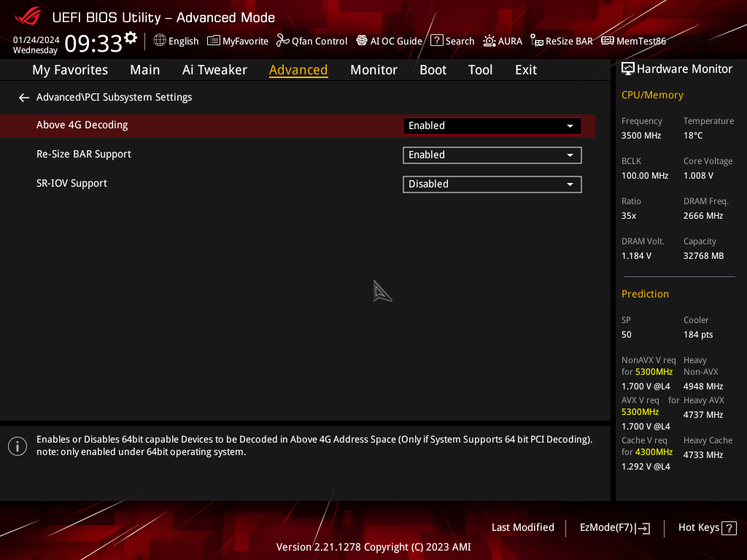Click the Search question mark icon
The image size is (747, 560).
(437, 41)
